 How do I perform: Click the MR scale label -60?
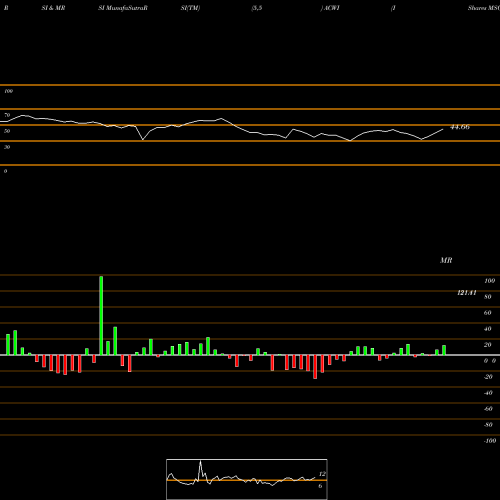[x=488, y=409]
